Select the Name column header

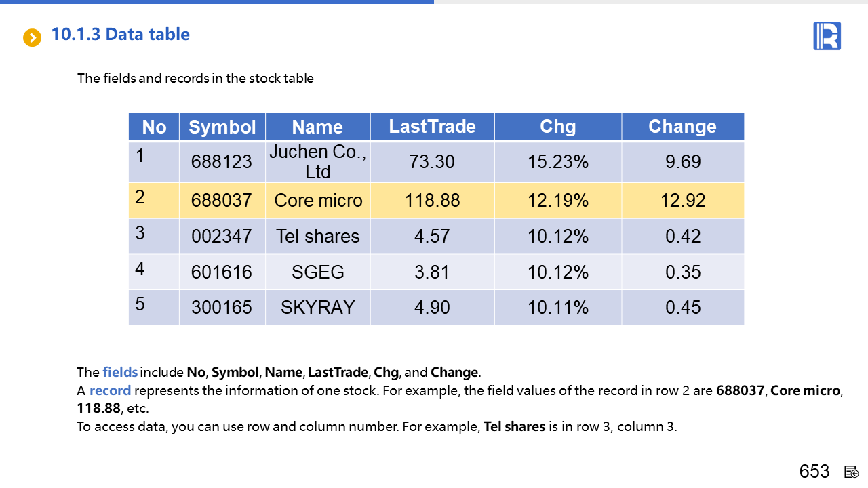(x=317, y=127)
